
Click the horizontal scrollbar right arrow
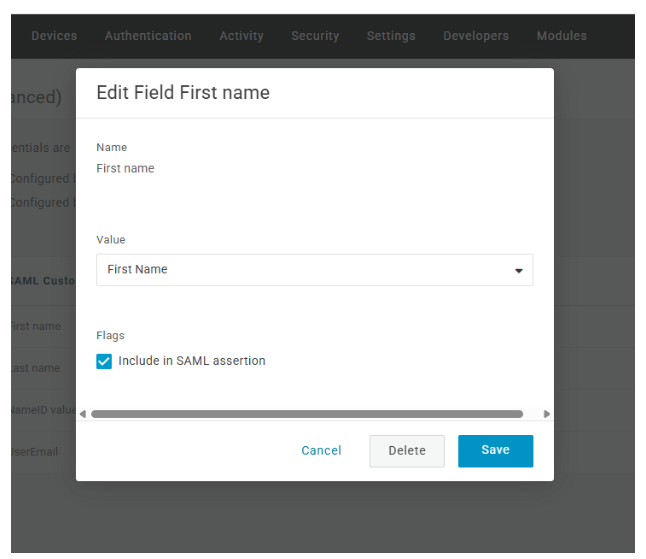pos(547,414)
